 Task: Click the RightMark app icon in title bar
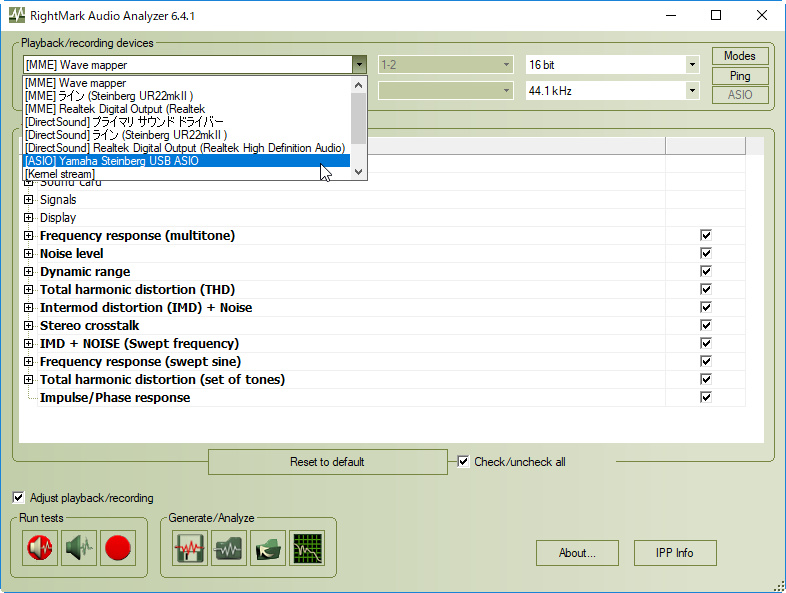[x=17, y=15]
